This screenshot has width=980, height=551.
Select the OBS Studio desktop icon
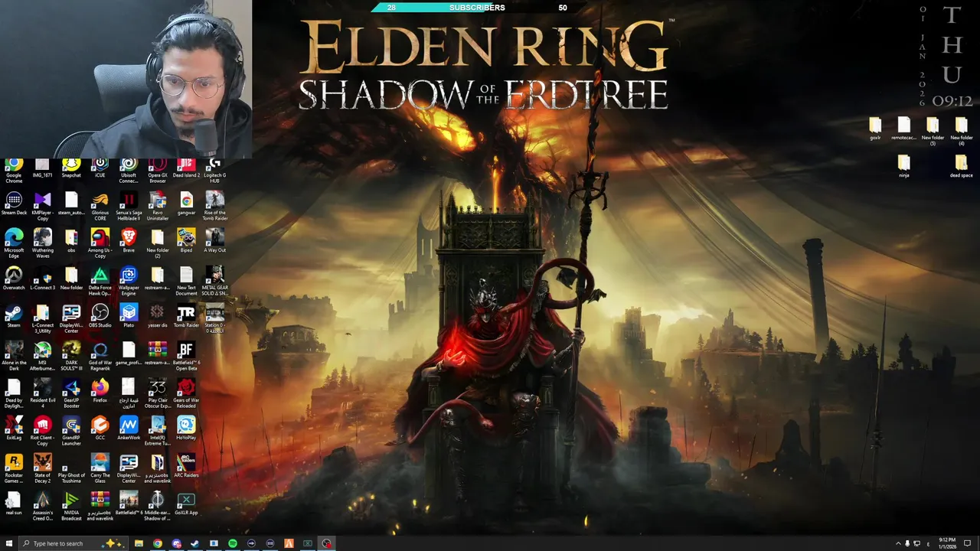[x=100, y=317]
